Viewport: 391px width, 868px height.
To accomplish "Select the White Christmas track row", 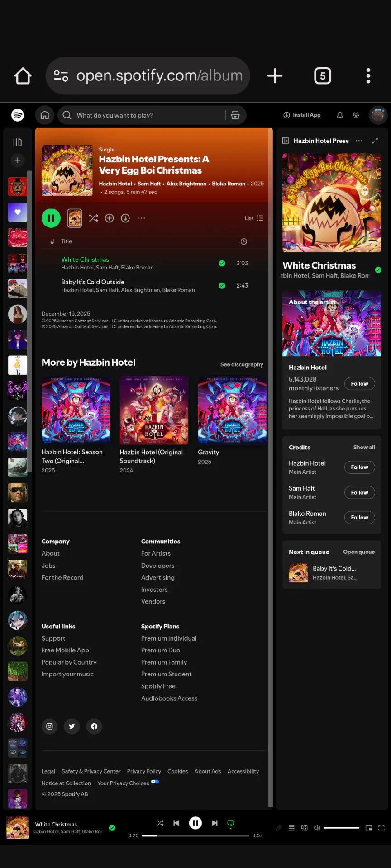I will tap(154, 263).
